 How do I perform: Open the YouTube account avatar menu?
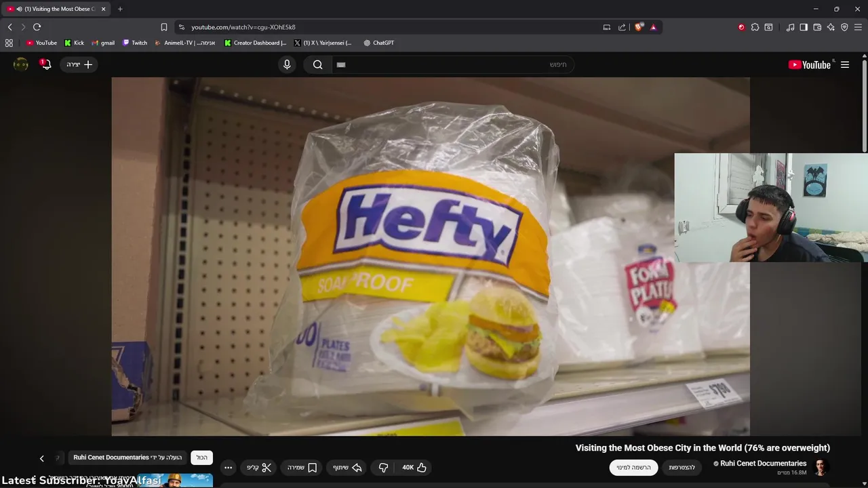[x=21, y=64]
